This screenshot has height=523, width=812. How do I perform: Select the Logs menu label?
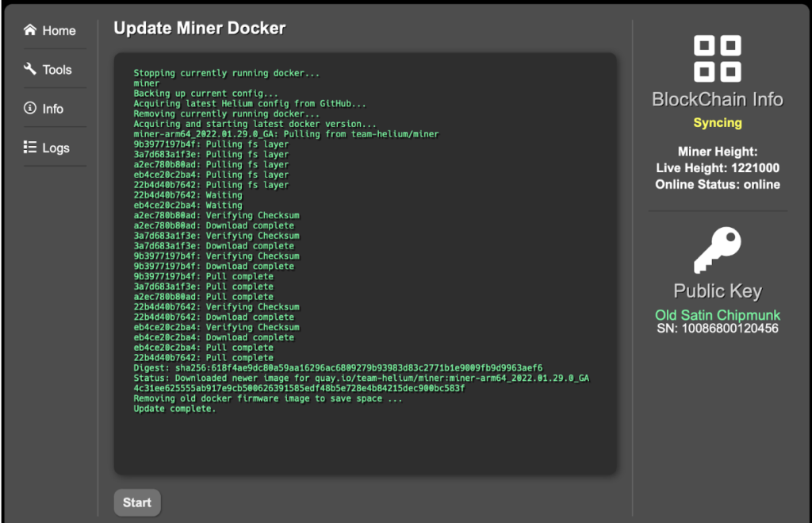pos(56,148)
